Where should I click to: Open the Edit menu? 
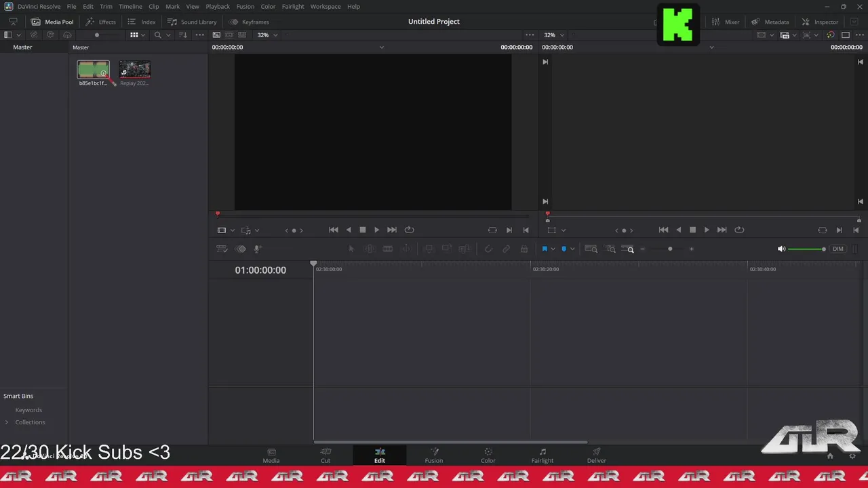coord(88,6)
